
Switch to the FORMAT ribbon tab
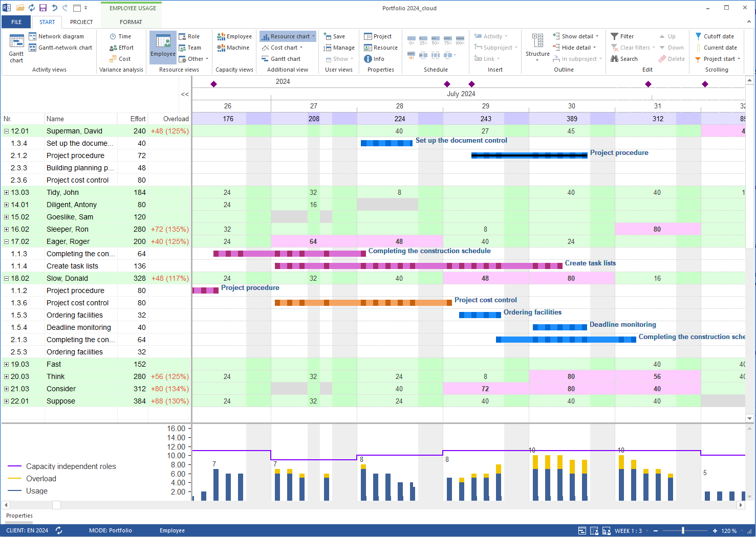point(131,22)
